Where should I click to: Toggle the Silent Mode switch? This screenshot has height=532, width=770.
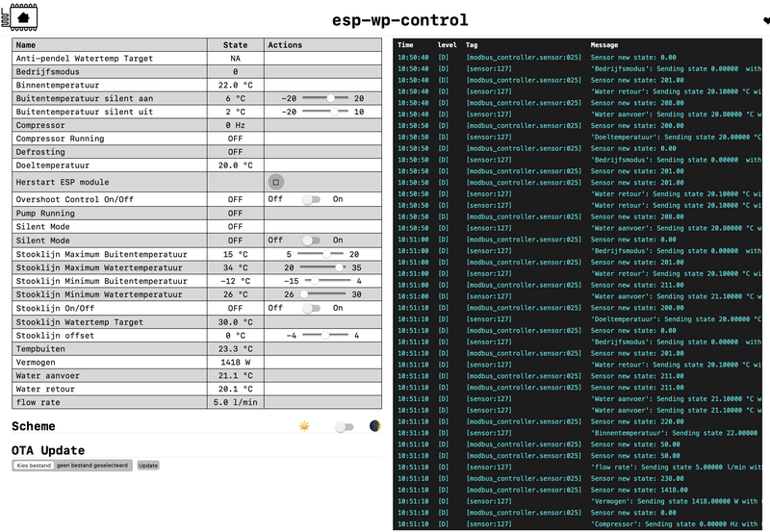click(x=311, y=241)
